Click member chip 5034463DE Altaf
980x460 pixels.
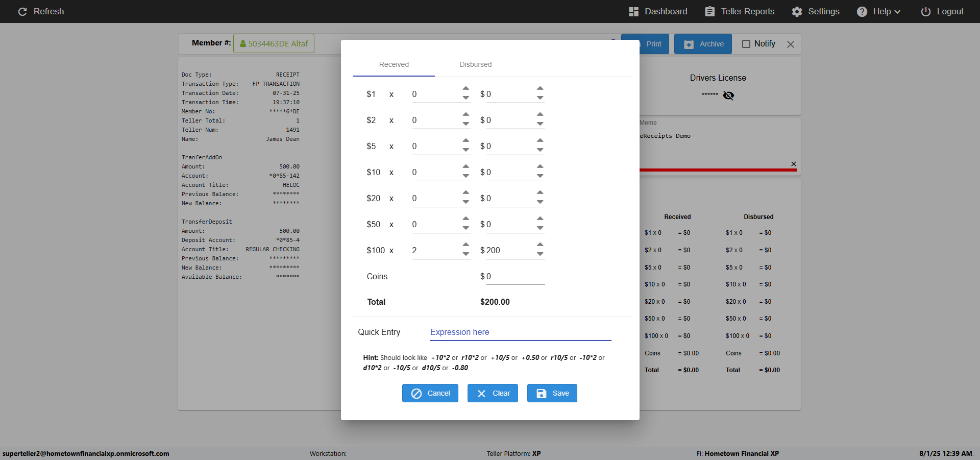point(274,43)
